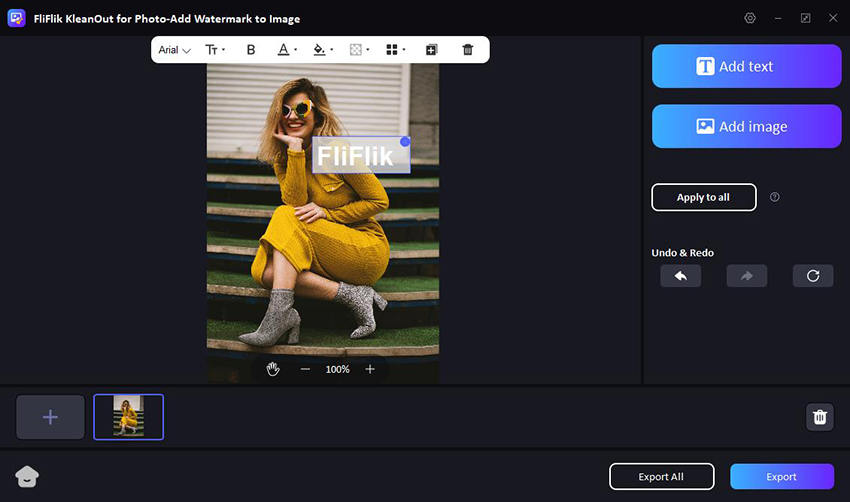850x502 pixels.
Task: Select the hand pan tool
Action: tap(273, 369)
